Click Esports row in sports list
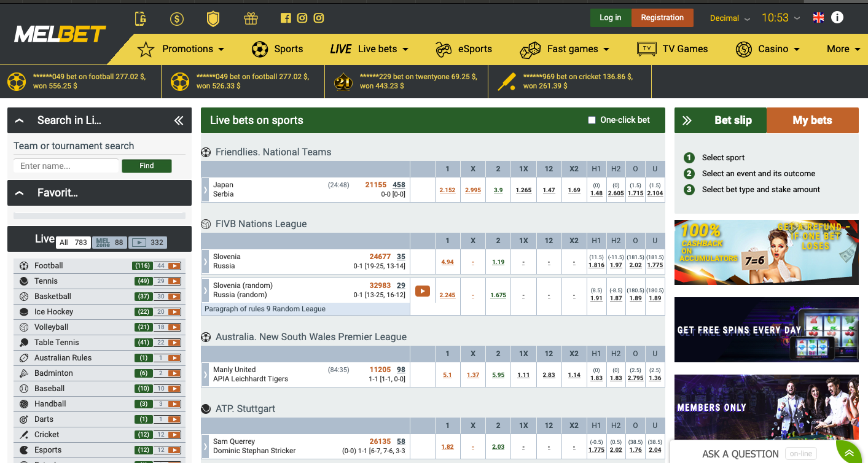Screen dimensions: 868x463 (x=99, y=450)
